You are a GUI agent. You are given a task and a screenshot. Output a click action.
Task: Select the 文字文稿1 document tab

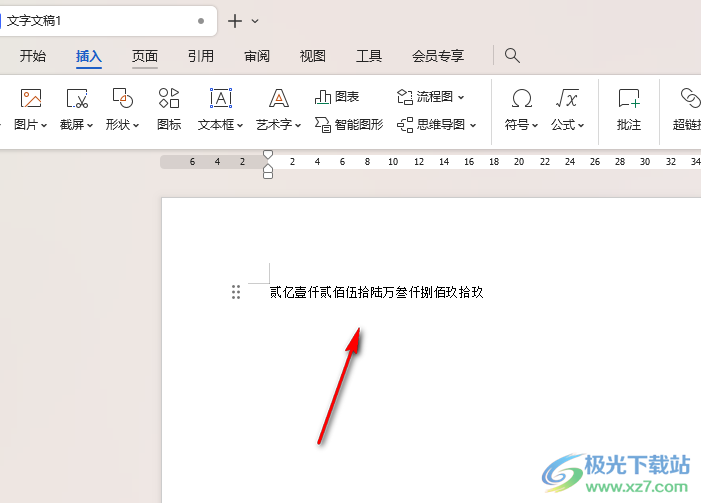point(107,21)
